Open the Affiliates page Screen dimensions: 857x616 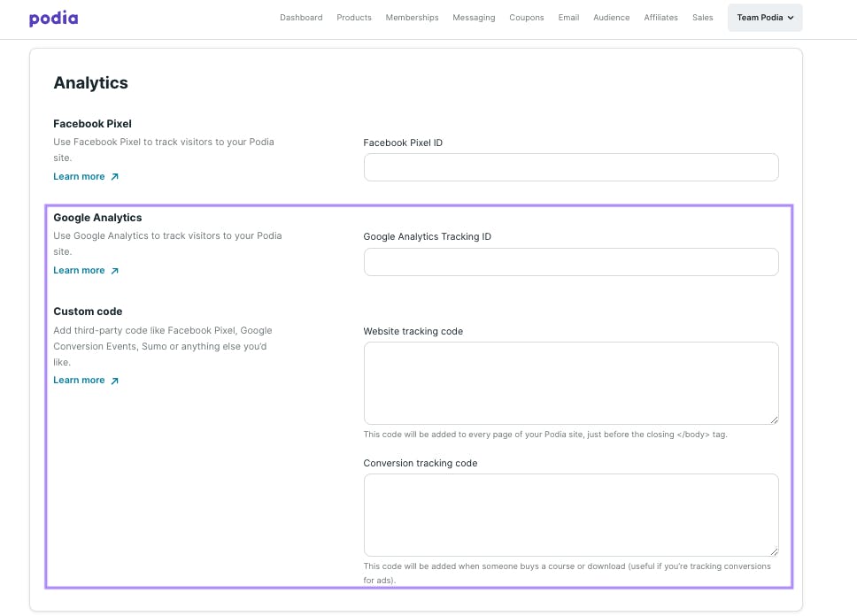pos(660,18)
